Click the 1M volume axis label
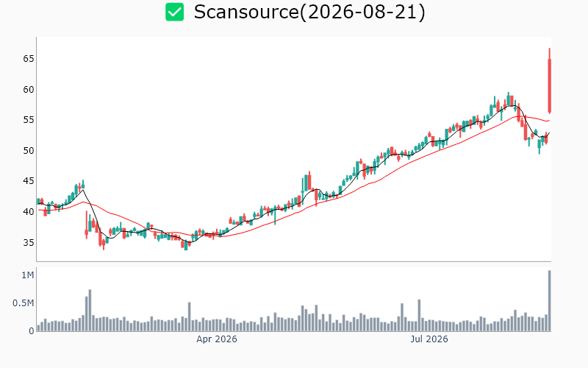 tap(28, 275)
